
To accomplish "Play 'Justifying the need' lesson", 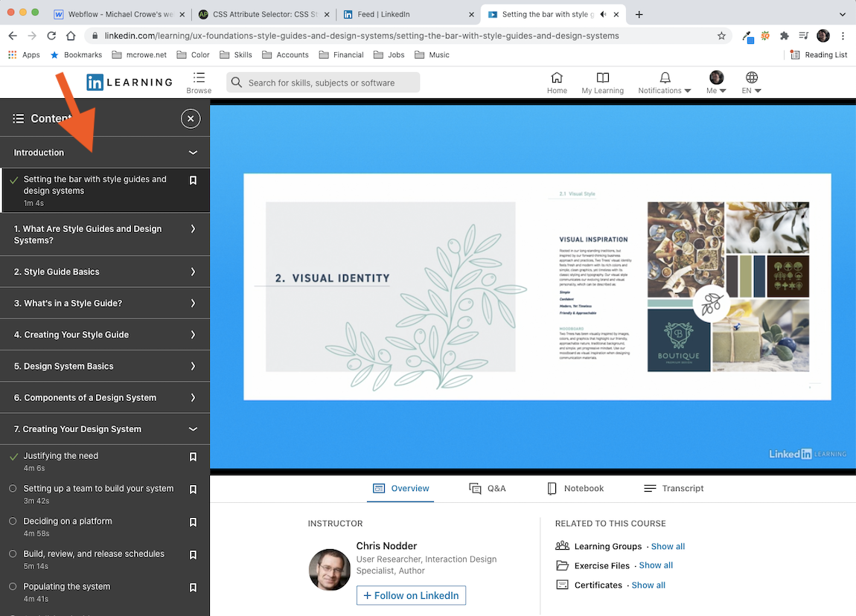I will click(60, 455).
